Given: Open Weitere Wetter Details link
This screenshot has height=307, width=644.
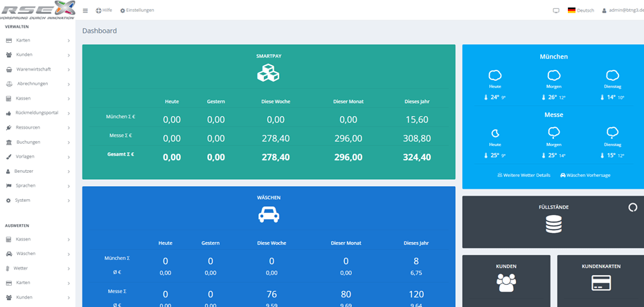Looking at the screenshot, I should tap(524, 175).
